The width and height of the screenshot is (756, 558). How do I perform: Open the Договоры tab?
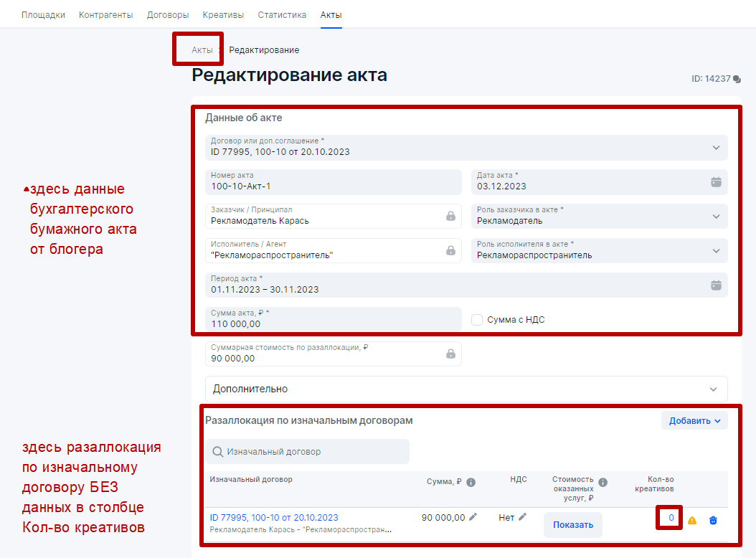[x=168, y=14]
